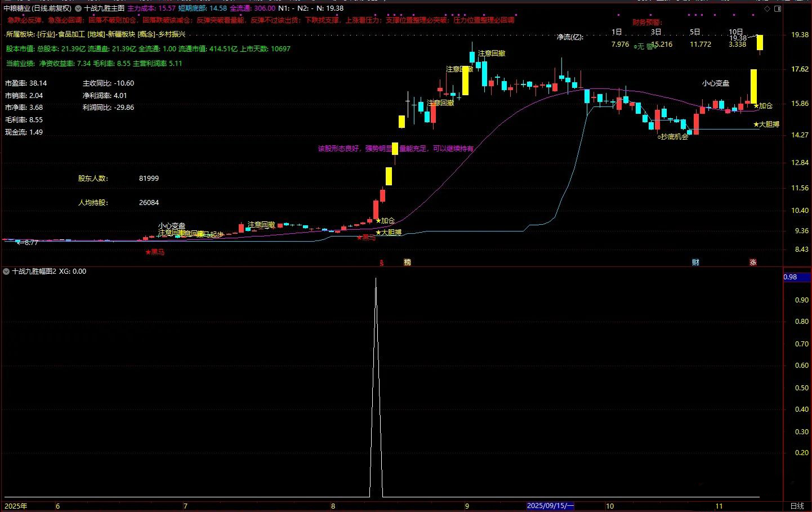Expand the 十战九胜主图 indicator dropdown

point(78,8)
